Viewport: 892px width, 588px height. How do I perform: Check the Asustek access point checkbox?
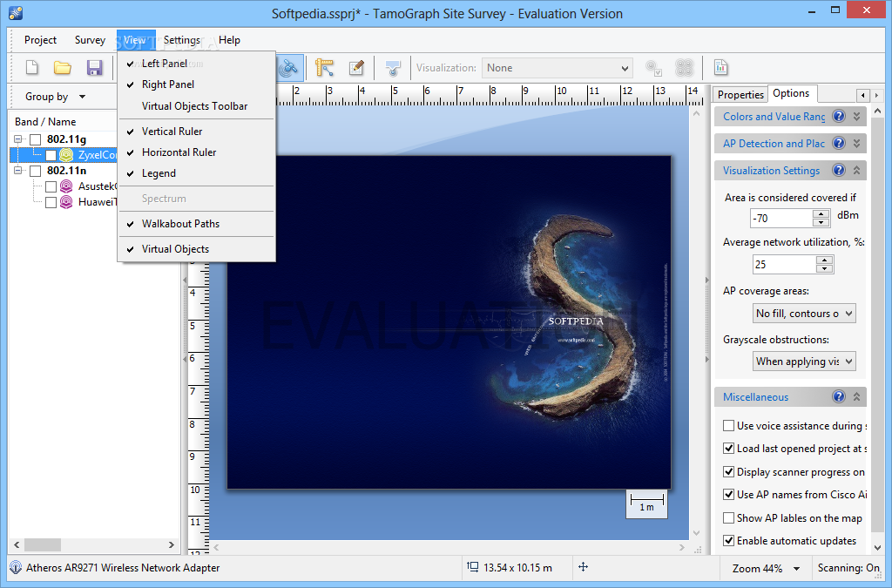pos(51,186)
